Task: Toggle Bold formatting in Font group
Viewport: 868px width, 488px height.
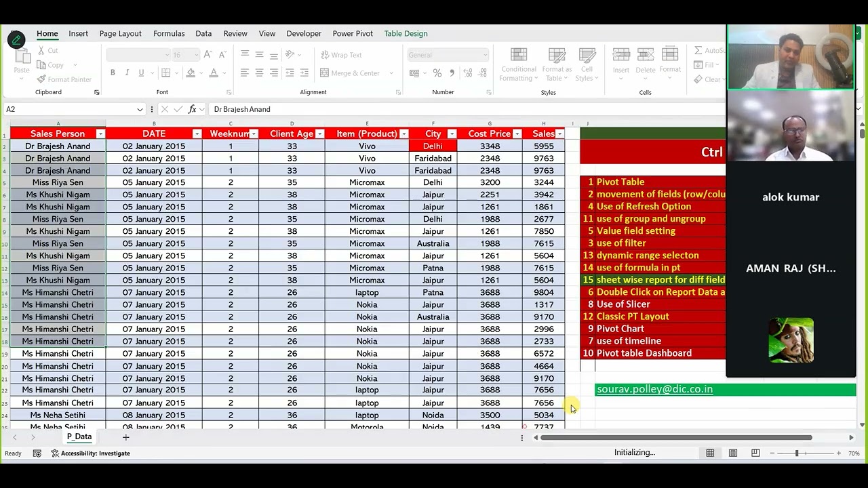Action: tap(113, 73)
